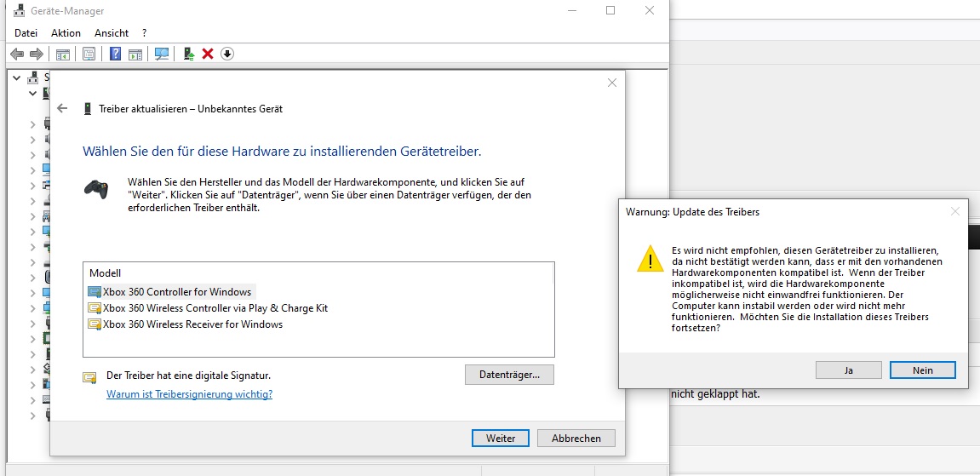Screen dimensions: 980x476
Task: Expand the first collapsed device category
Action: tap(32, 123)
